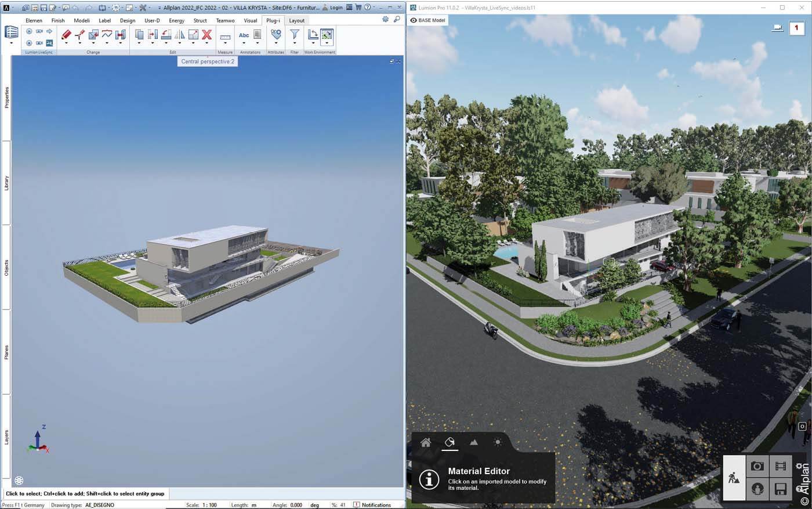Click the Allplan save icon in quick access bar
Screen dimensions: 812x509
click(44, 8)
